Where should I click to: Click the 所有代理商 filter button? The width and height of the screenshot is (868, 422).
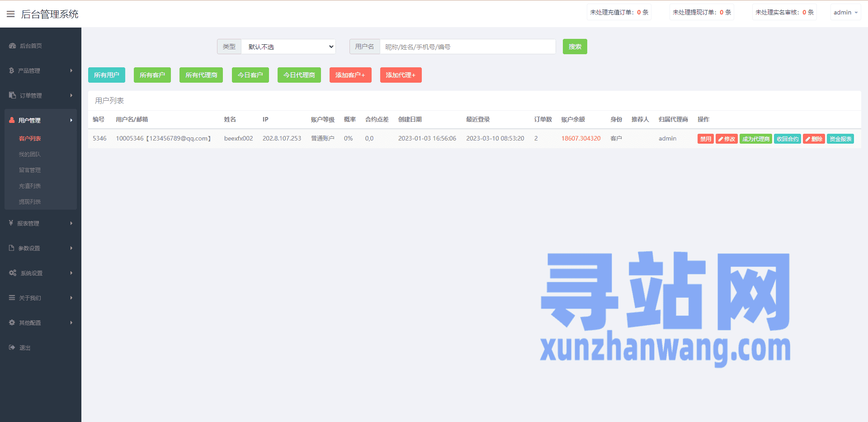201,75
